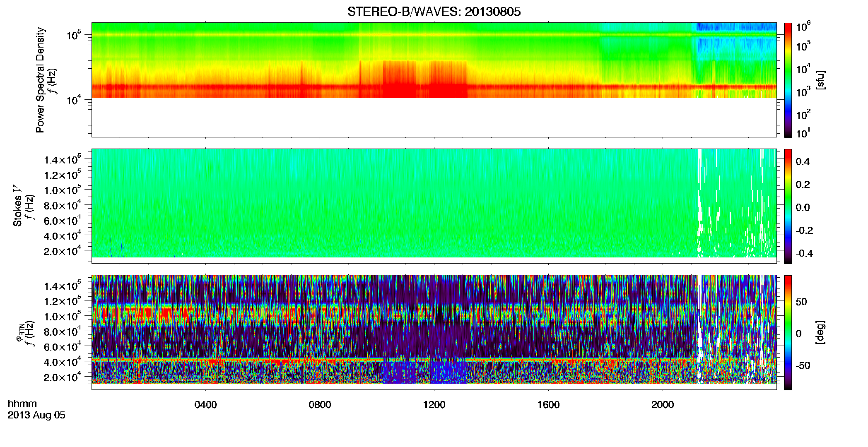Click the STEREO-B/WAVES: 20130805 plot title
This screenshot has height=447, width=868.
pos(434,12)
